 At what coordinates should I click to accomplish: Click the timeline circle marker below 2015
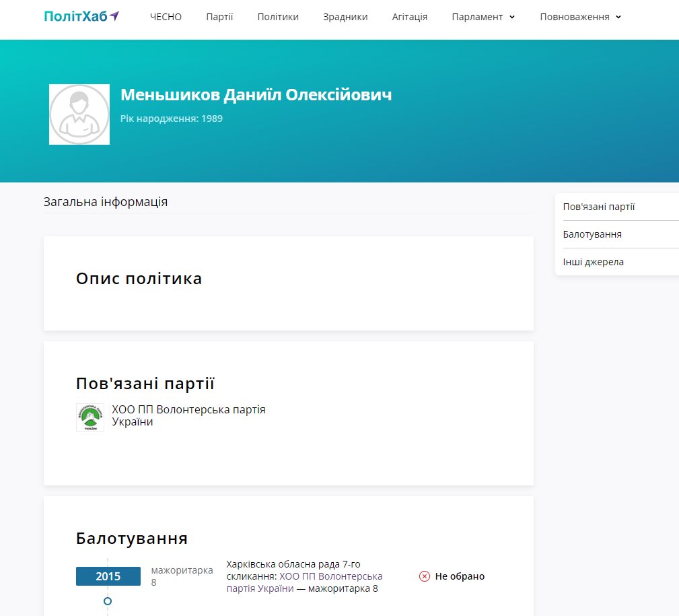coord(108,601)
